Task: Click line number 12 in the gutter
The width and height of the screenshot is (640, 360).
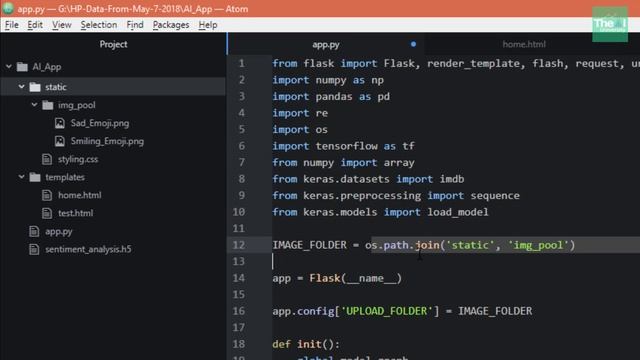Action: tap(239, 245)
